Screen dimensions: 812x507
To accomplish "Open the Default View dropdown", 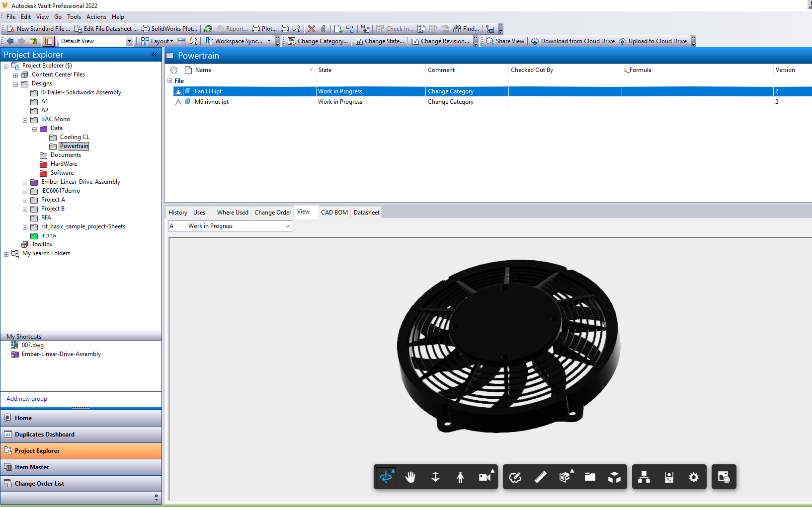I will click(x=129, y=41).
